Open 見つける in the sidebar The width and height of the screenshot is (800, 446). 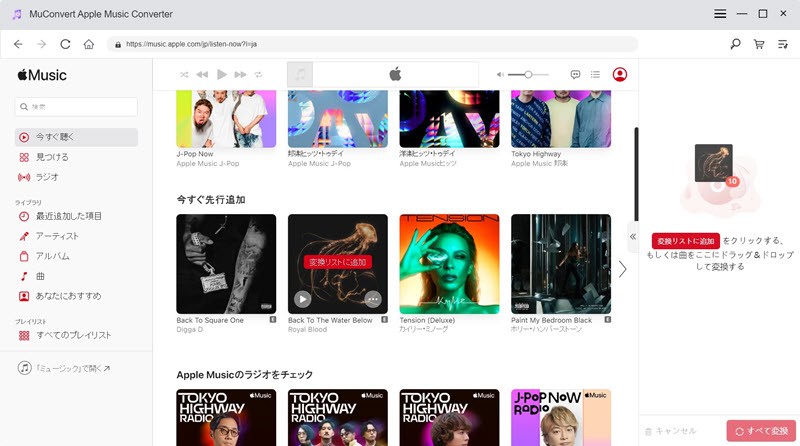click(x=52, y=157)
